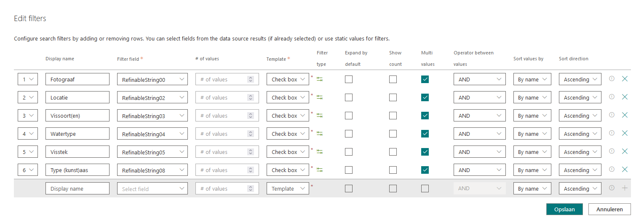Image resolution: width=644 pixels, height=221 pixels.
Task: Click the Operator between values column header
Action: (473, 59)
